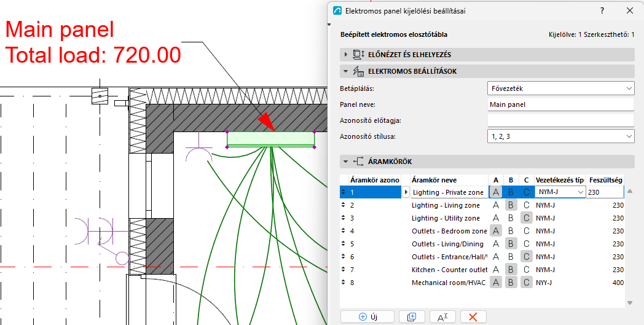Toggle phase B for Lighting - Living zone
This screenshot has height=325, width=644.
click(x=511, y=205)
